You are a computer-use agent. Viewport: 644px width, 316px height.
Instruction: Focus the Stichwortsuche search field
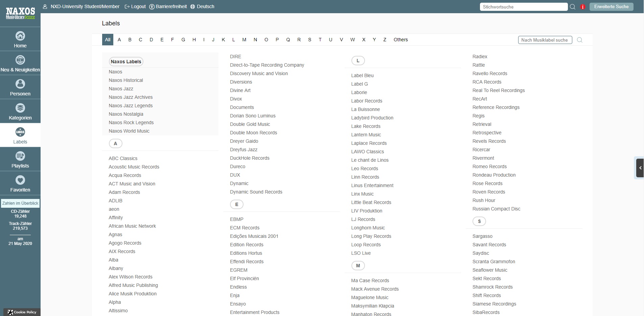tap(523, 7)
